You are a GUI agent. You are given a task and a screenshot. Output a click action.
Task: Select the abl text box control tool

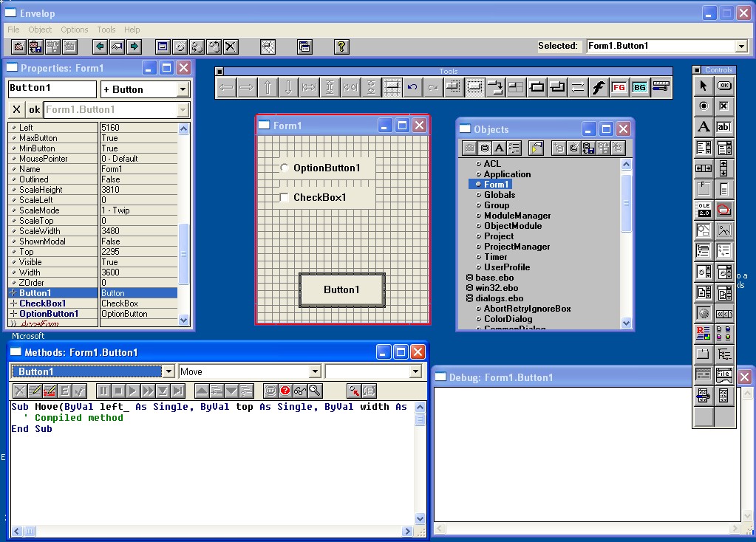(724, 127)
